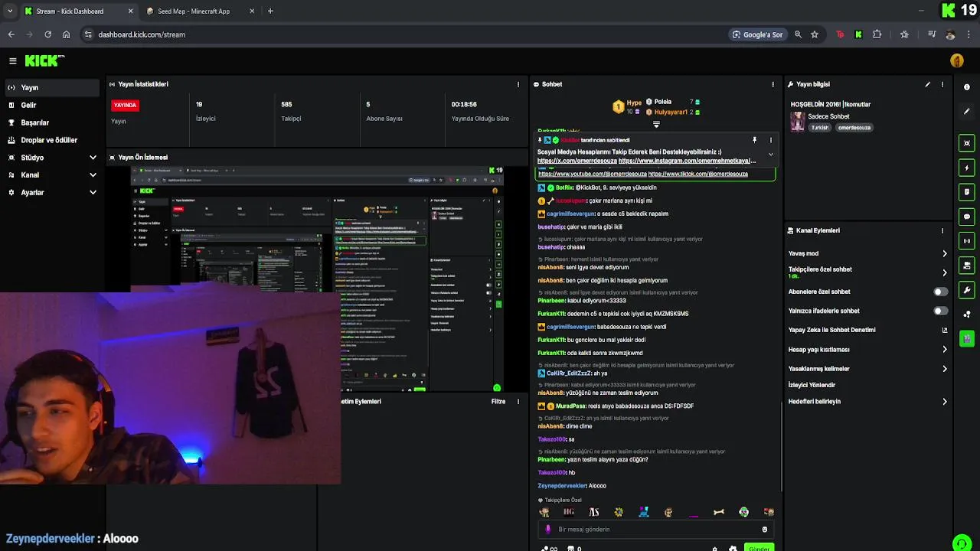This screenshot has width=980, height=551.
Task: Toggle Yalnızca ifadelerle sohbet switch
Action: coord(941,311)
